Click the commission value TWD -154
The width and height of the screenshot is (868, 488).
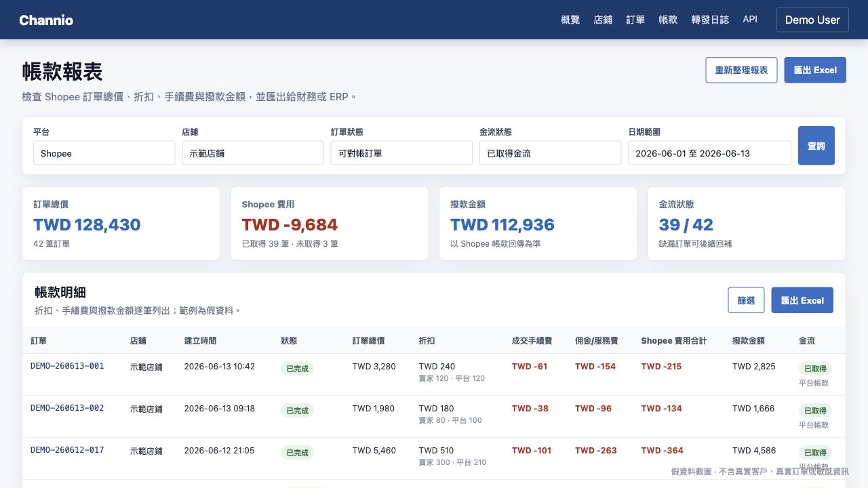click(x=595, y=367)
